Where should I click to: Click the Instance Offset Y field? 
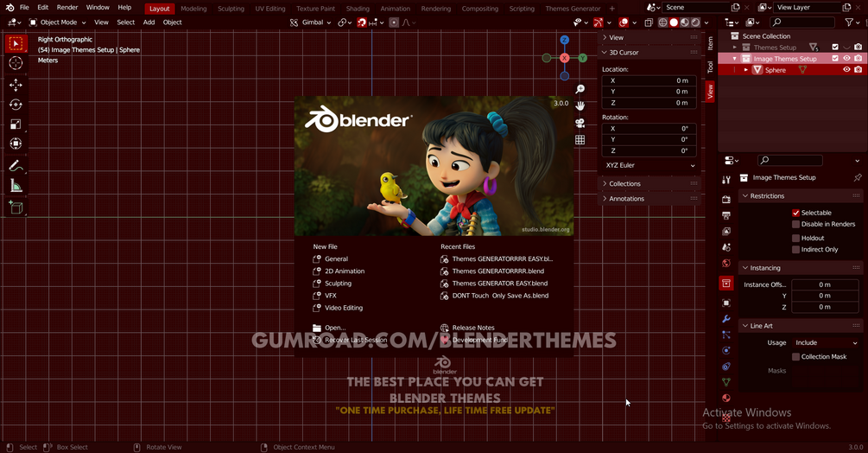tap(825, 296)
